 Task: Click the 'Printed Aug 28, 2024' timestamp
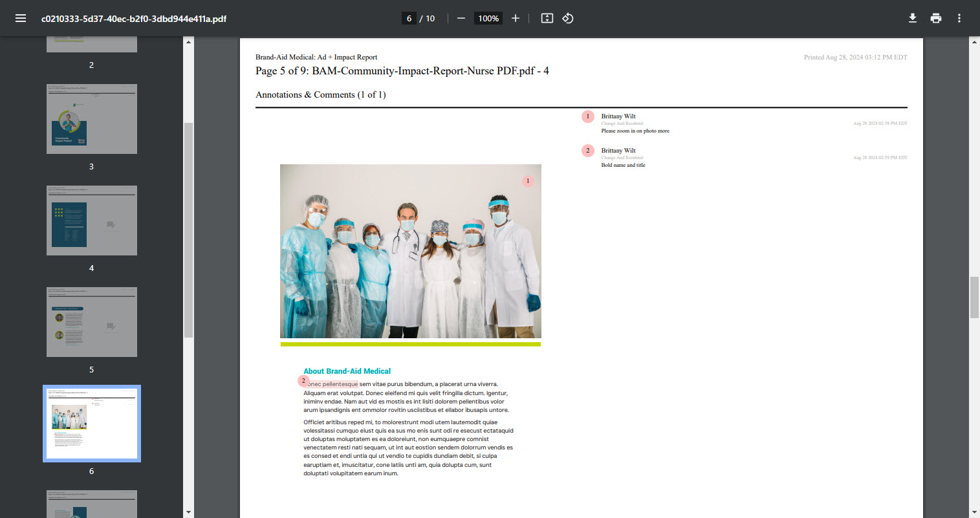click(x=856, y=57)
